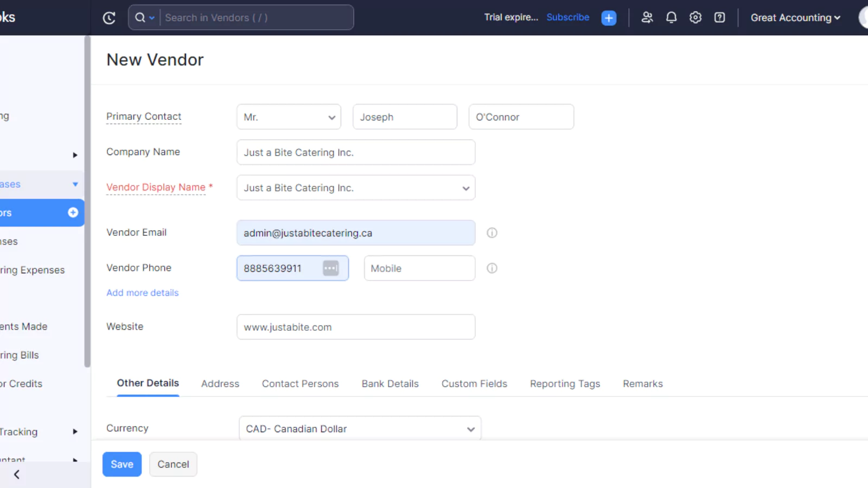Add new vendor via sidebar plus icon
The image size is (868, 488).
(x=73, y=213)
